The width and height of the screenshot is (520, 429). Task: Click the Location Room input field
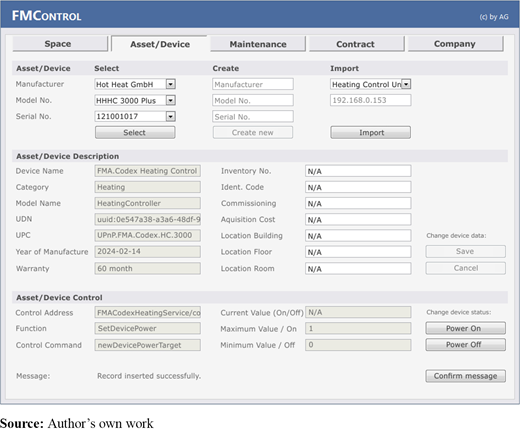pyautogui.click(x=358, y=268)
